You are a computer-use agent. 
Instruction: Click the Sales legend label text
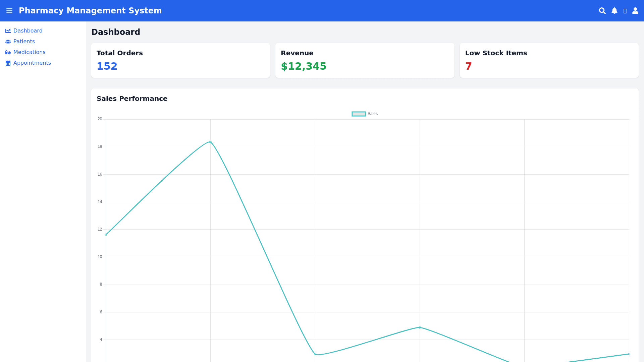click(373, 114)
